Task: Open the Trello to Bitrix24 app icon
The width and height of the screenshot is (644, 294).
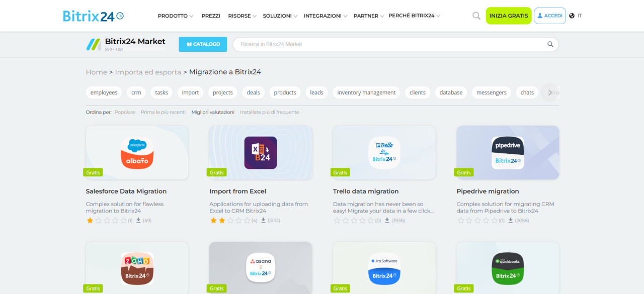Action: (384, 153)
